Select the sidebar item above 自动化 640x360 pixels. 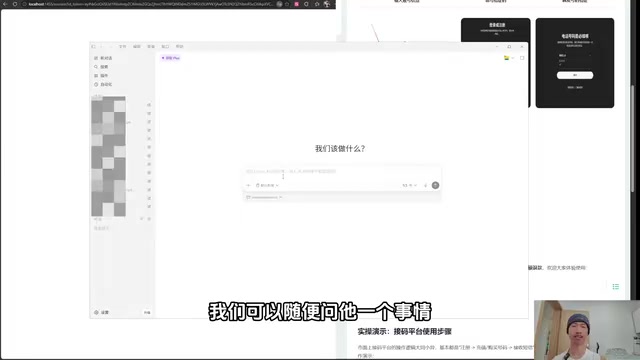click(x=101, y=76)
